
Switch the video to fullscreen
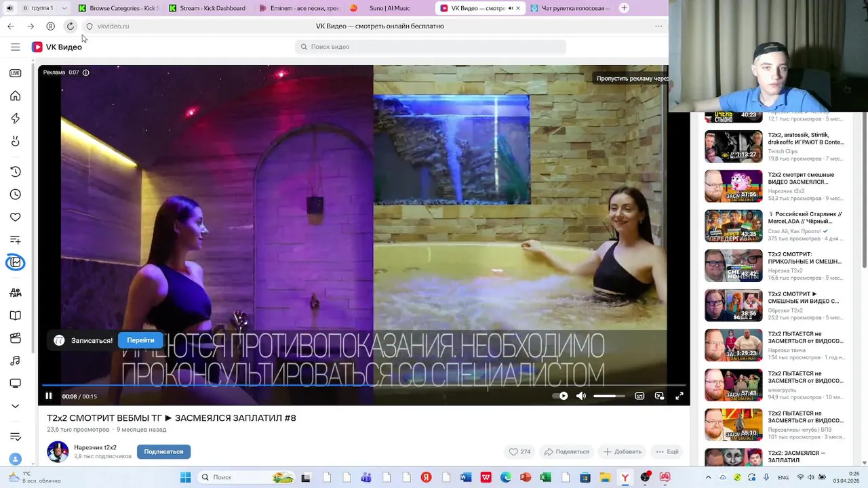(679, 396)
